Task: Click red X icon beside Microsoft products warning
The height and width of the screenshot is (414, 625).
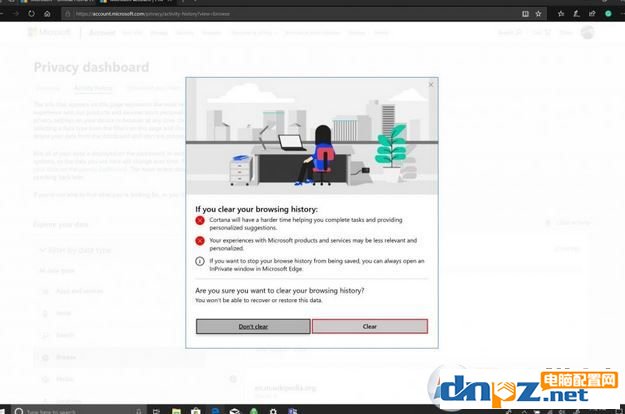Action: pyautogui.click(x=200, y=241)
